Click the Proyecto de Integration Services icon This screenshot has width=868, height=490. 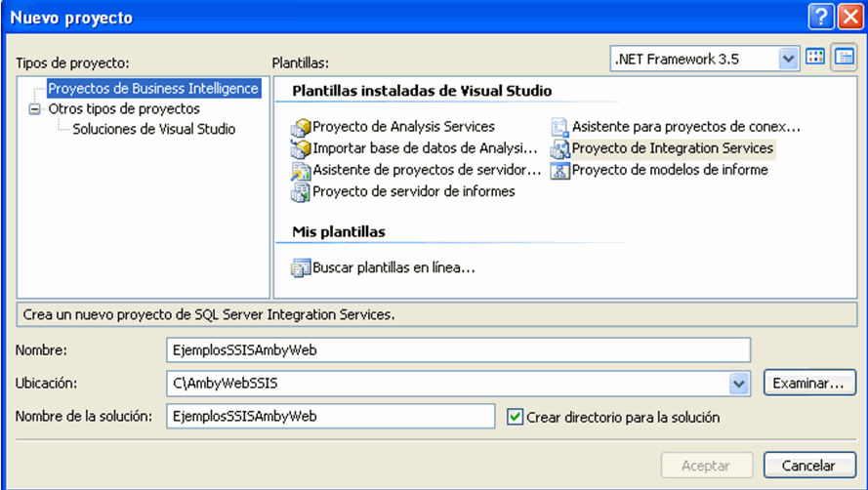559,149
